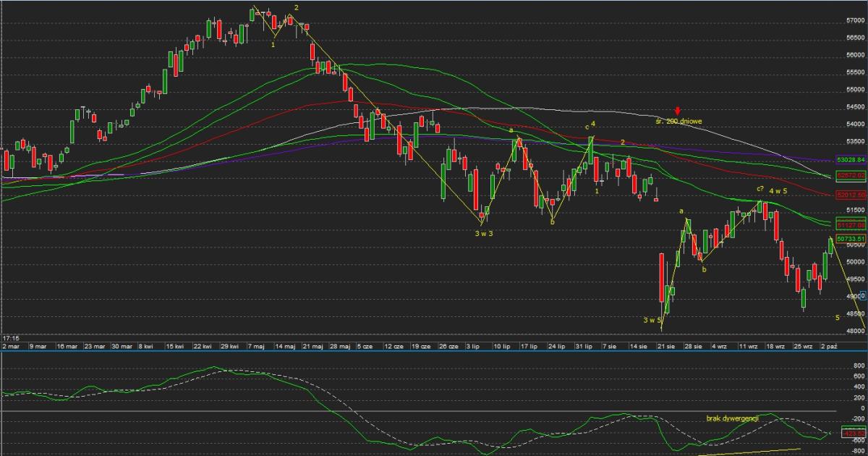This screenshot has height=456, width=868.
Task: Select the purple 53028.84 price label
Action: [850, 159]
